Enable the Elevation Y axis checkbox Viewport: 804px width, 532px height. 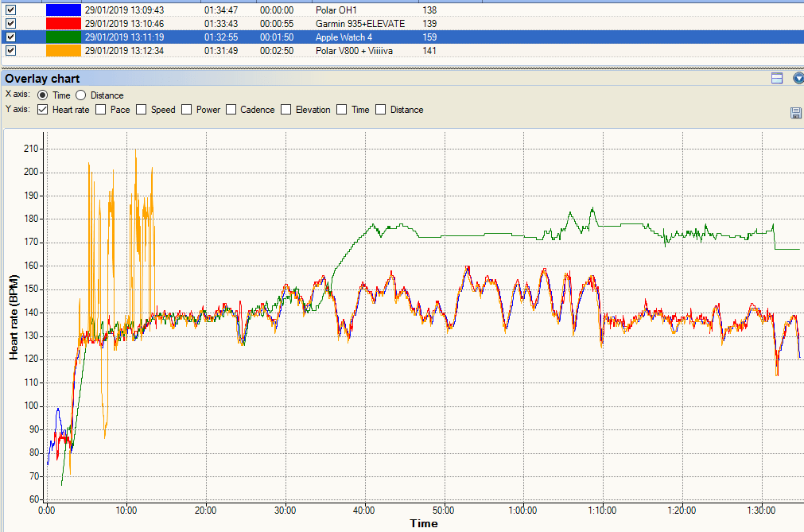(286, 110)
